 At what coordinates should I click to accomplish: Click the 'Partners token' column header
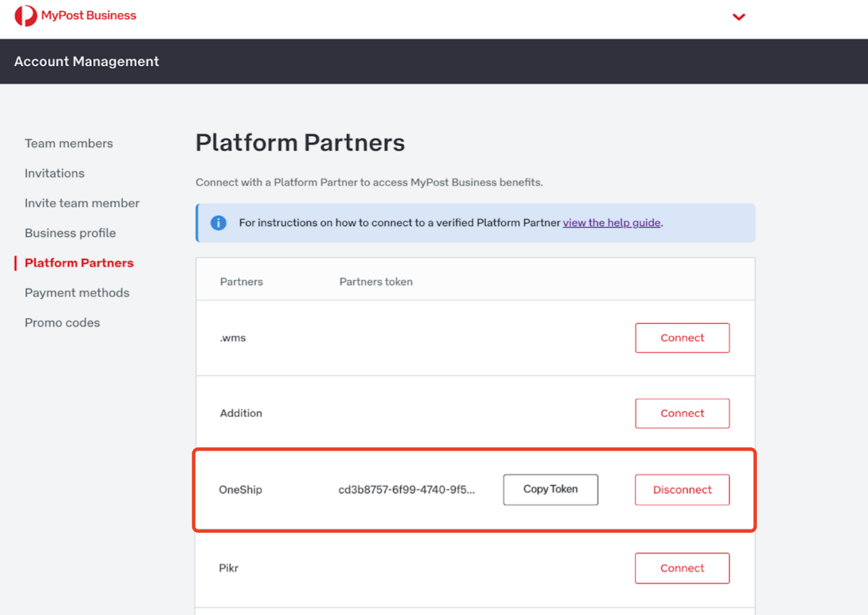[376, 282]
